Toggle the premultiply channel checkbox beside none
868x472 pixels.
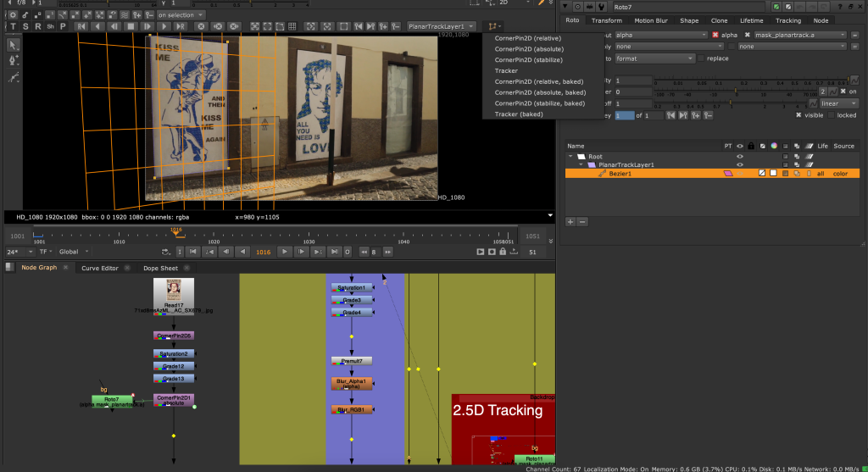[732, 47]
